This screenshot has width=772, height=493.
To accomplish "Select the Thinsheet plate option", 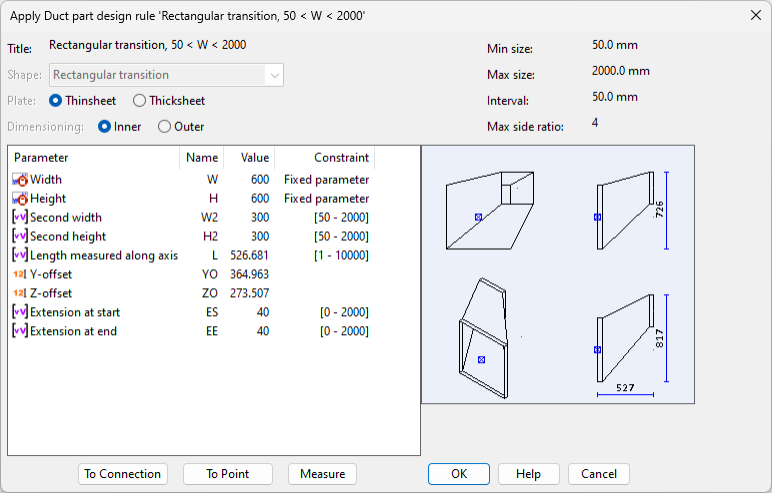I will coord(56,101).
